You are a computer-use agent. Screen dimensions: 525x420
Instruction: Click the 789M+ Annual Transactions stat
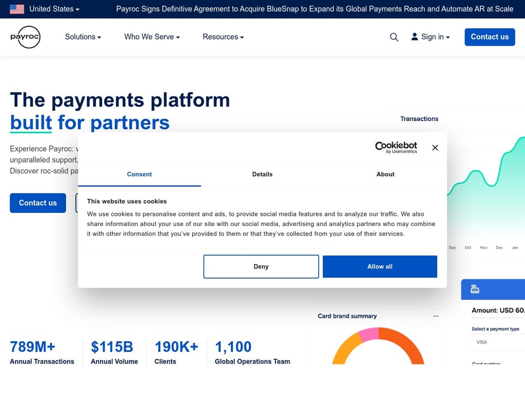click(42, 352)
